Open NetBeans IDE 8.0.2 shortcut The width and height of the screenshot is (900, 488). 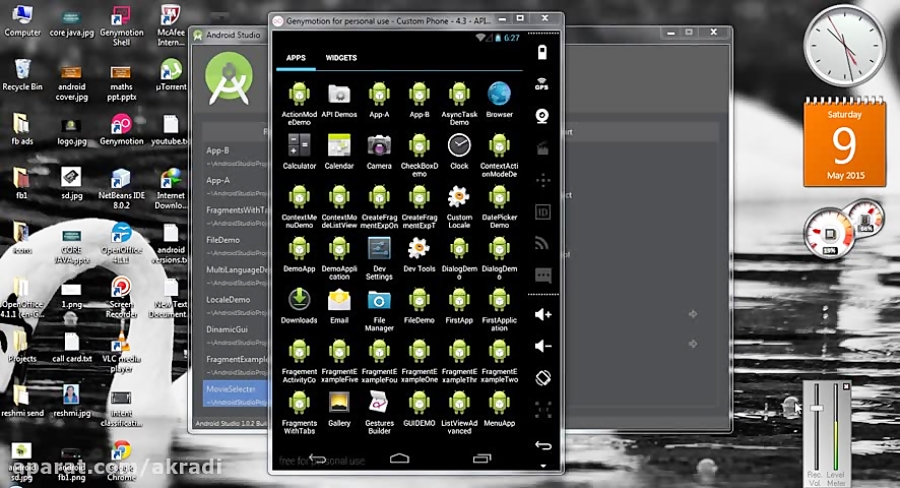(121, 188)
